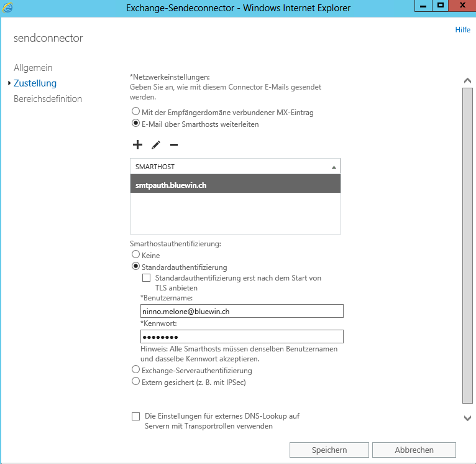Click into the Kennwort password field
Image resolution: width=476 pixels, height=464 pixels.
242,336
